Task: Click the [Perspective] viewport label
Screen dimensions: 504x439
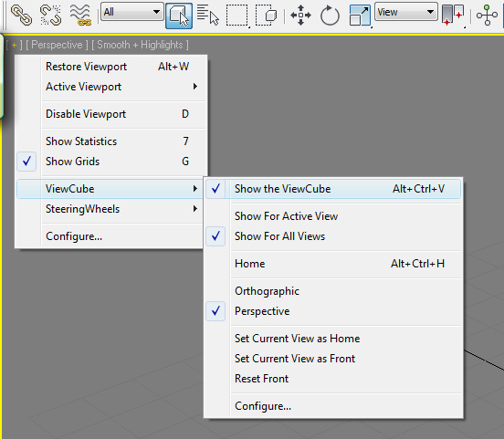Action: pos(57,45)
